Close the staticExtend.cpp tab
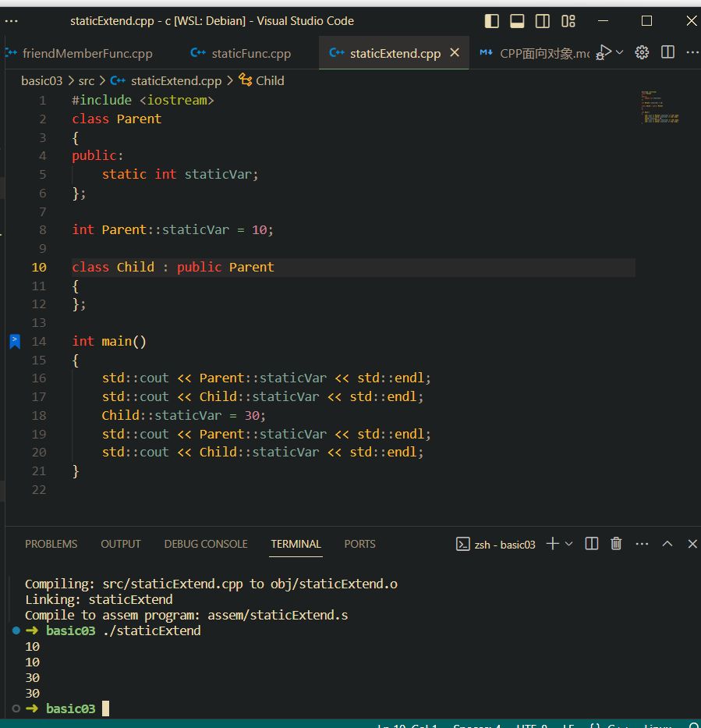701x728 pixels. click(x=455, y=53)
